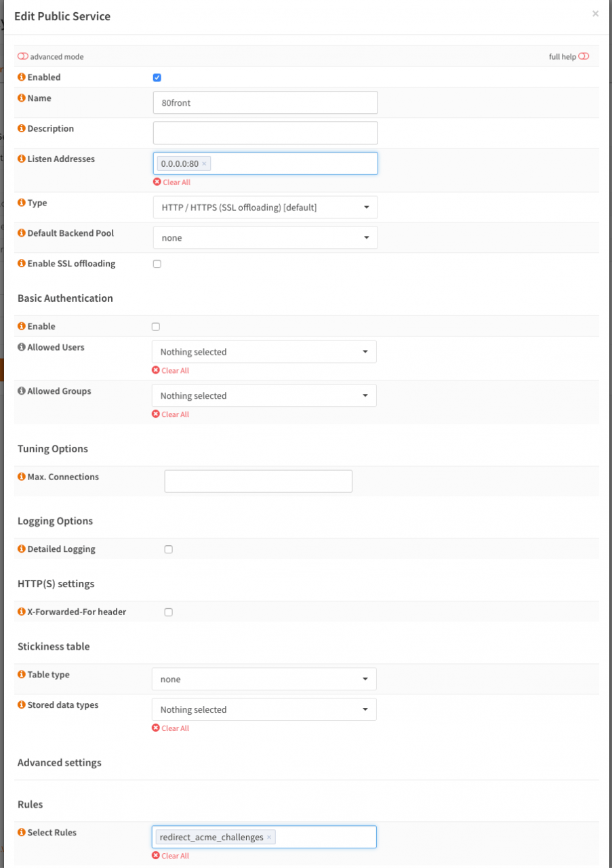612x868 pixels.
Task: Check the Detailed Logging checkbox
Action: pos(169,549)
